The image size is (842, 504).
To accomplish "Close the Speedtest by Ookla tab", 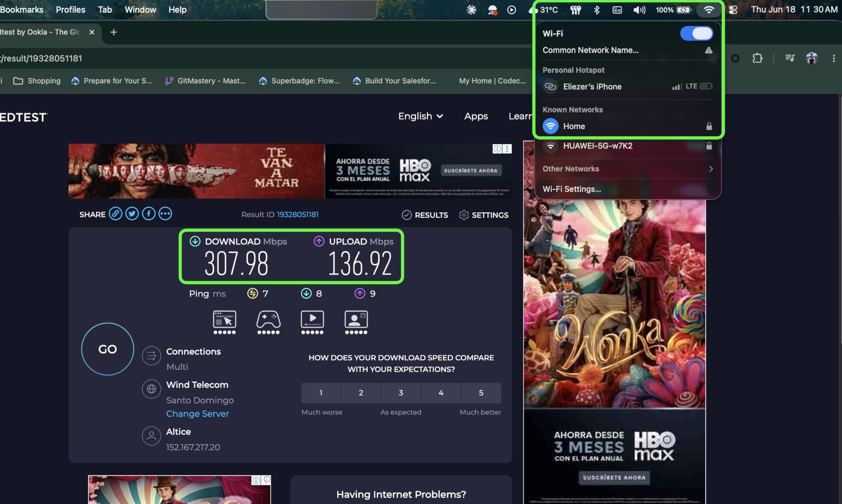I will pyautogui.click(x=92, y=32).
